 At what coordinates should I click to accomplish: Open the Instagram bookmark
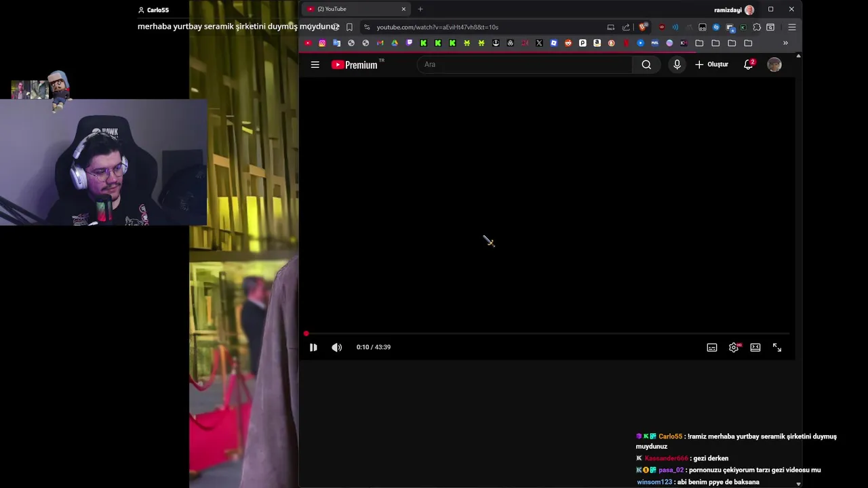(322, 43)
